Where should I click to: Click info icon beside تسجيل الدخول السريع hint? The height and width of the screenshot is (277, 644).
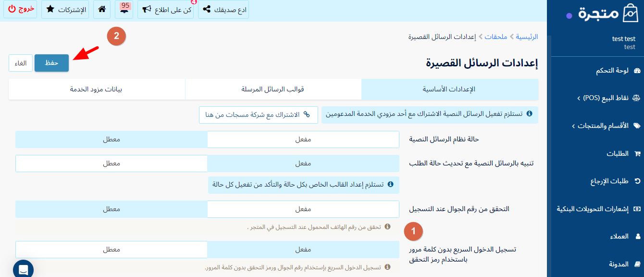(x=387, y=267)
